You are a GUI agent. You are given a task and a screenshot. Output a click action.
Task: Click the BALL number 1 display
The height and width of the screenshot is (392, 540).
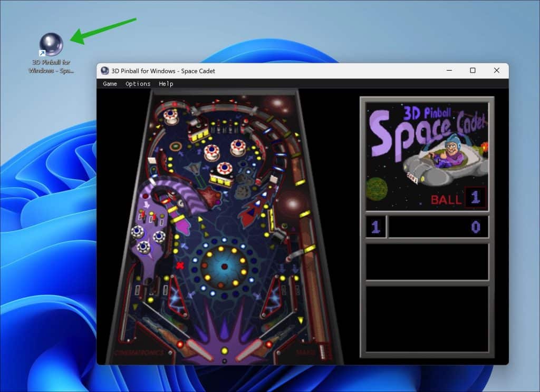tap(476, 198)
